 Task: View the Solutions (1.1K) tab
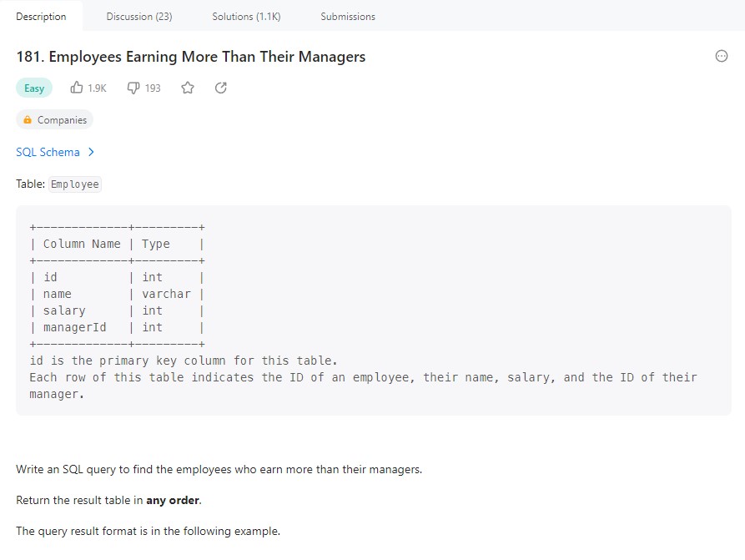click(246, 17)
